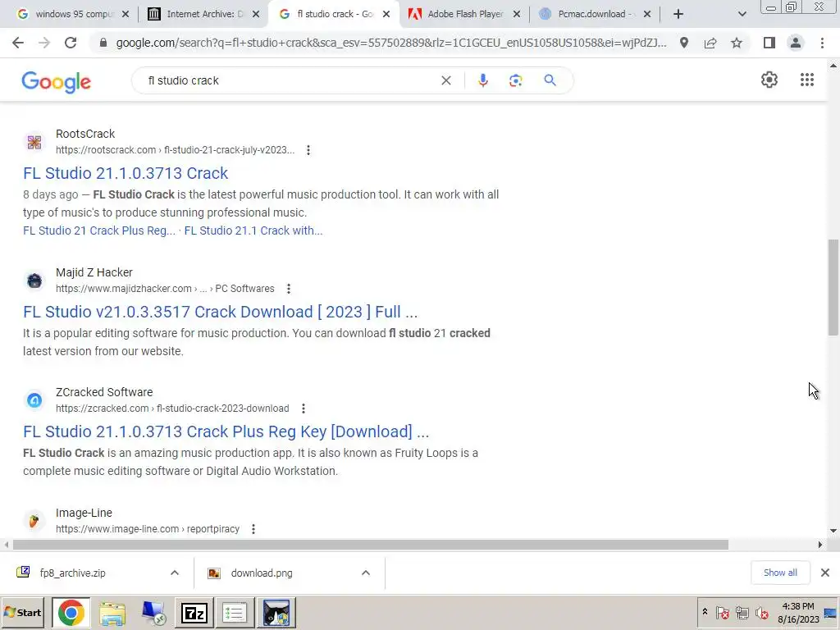Open more options for Majid Z Hacker result
The height and width of the screenshot is (630, 840).
click(x=288, y=289)
